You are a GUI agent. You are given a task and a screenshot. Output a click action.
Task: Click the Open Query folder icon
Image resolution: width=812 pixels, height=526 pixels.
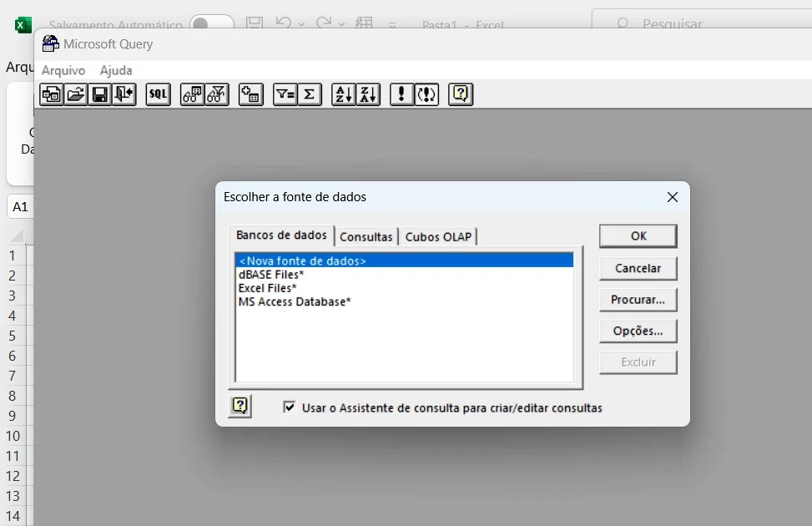pos(76,94)
